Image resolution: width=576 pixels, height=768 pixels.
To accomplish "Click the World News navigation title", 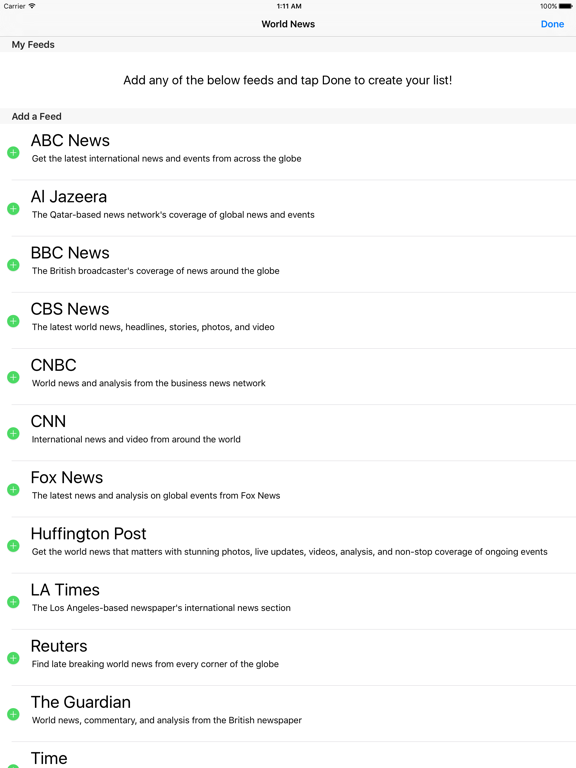I will [288, 24].
